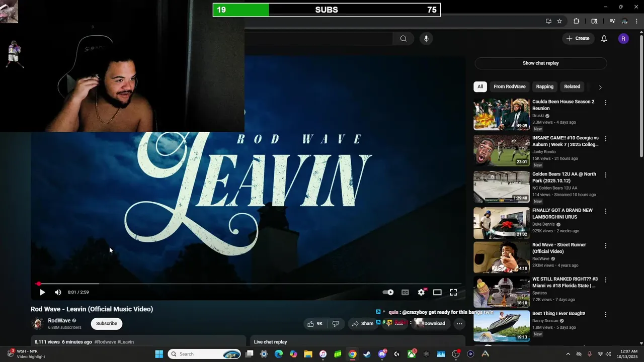The width and height of the screenshot is (644, 362).
Task: Open options for Miami vs Florida State video
Action: (606, 280)
